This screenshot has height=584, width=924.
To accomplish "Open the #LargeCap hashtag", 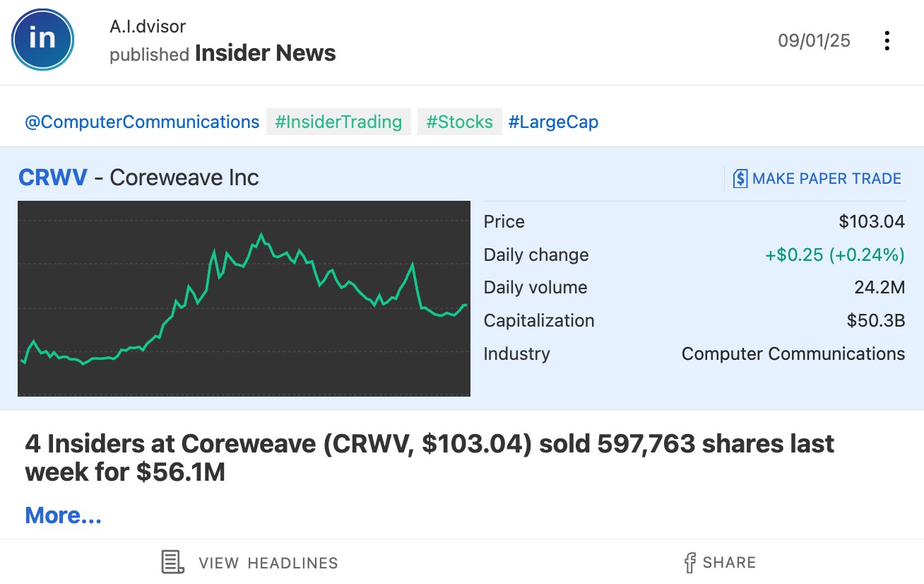I will click(553, 122).
